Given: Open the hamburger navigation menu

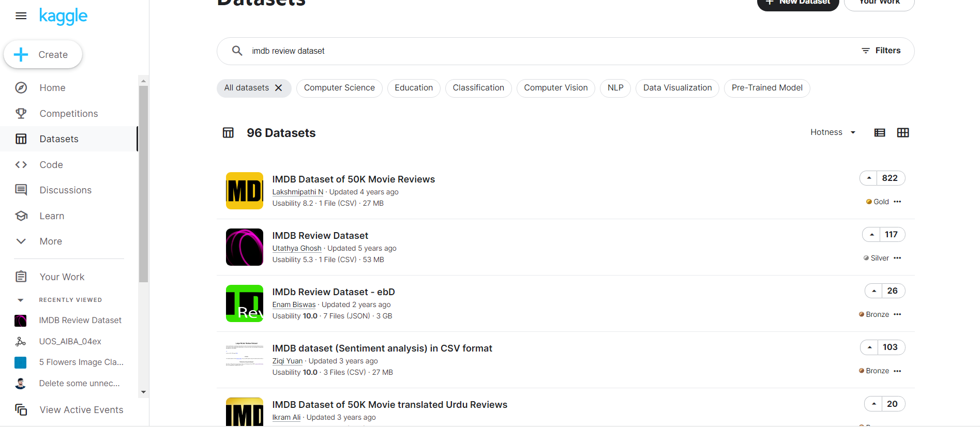Looking at the screenshot, I should (21, 16).
